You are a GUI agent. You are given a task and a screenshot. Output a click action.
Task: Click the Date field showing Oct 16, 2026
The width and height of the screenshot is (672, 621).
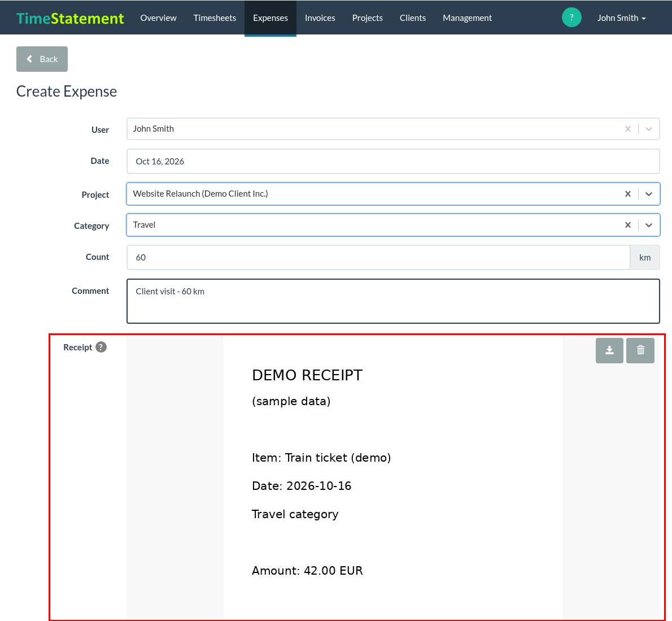[393, 161]
